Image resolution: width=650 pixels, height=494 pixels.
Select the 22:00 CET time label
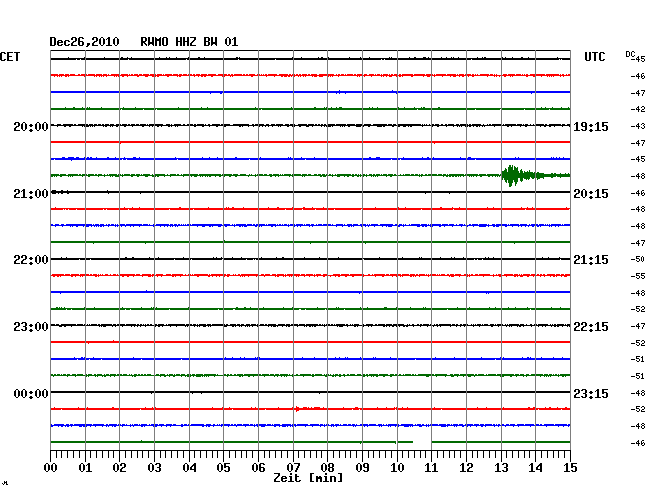tap(31, 260)
